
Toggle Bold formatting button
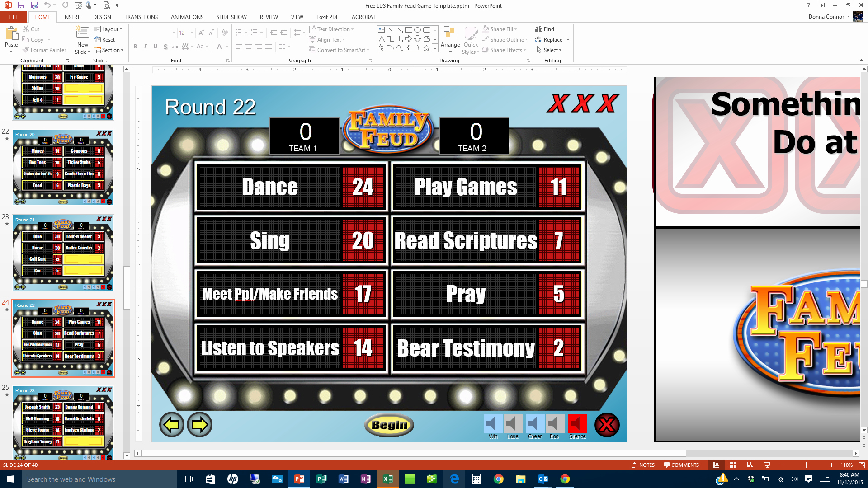[x=135, y=46]
